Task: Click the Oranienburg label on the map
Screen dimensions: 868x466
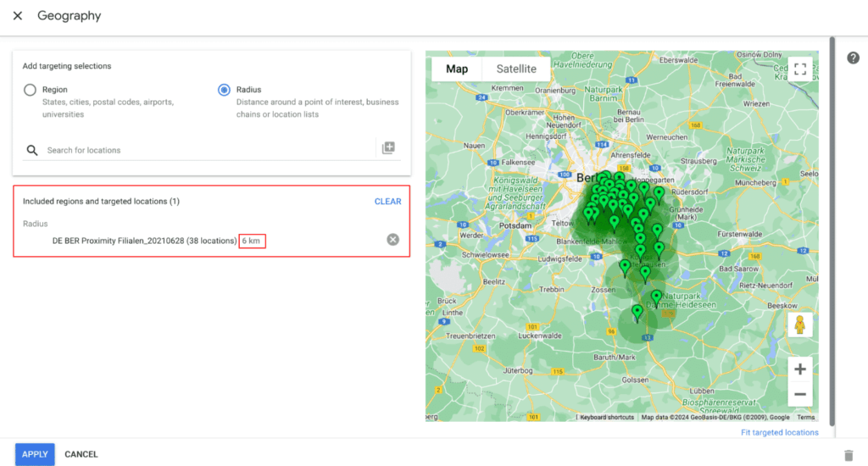Action: (x=555, y=90)
